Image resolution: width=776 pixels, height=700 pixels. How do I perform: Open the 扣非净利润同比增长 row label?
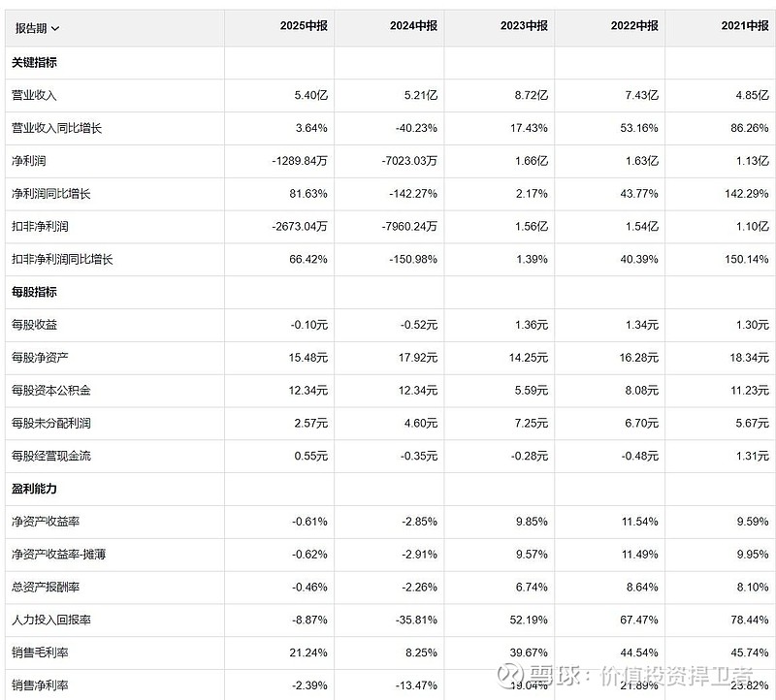pyautogui.click(x=62, y=259)
